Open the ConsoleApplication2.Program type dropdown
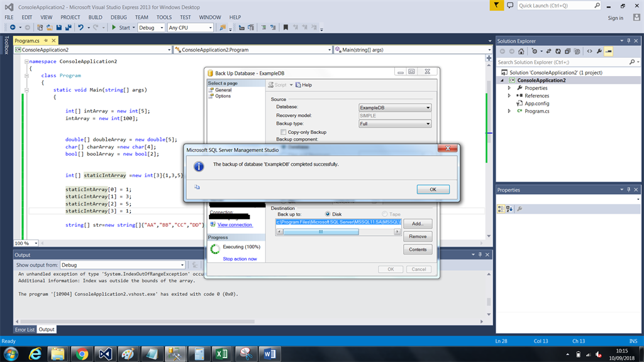The height and width of the screenshot is (362, 644). pos(253,50)
